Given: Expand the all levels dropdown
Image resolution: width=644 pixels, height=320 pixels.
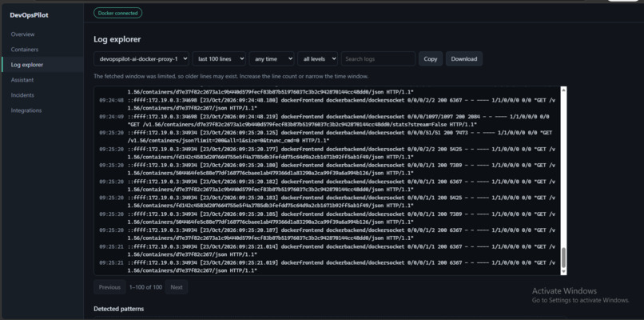Looking at the screenshot, I should tap(317, 59).
